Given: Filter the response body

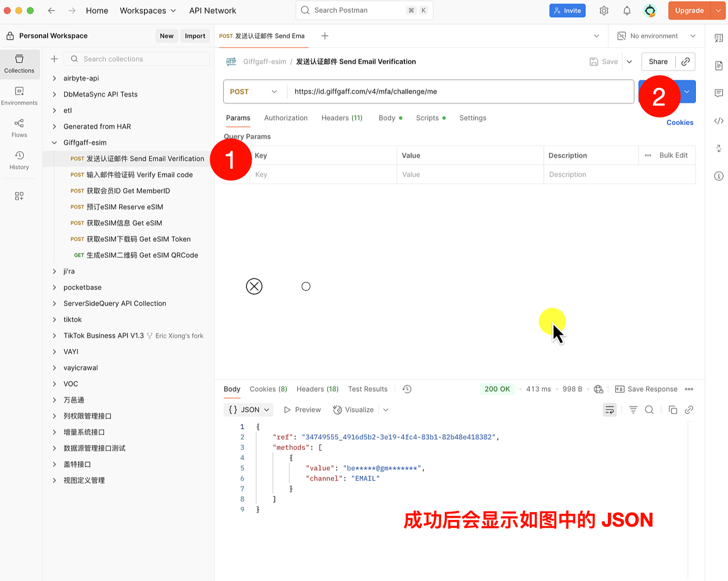Looking at the screenshot, I should [633, 410].
